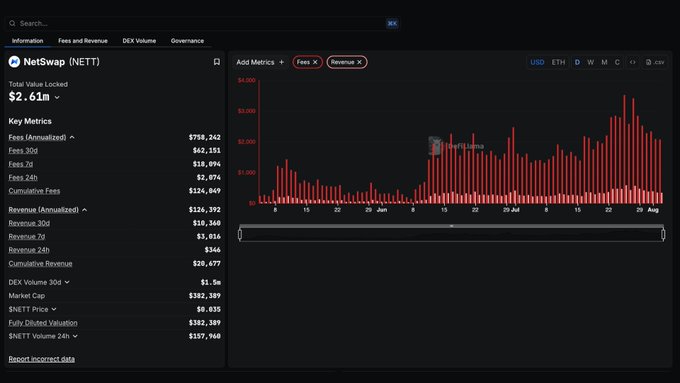Remove the Revenue metric chip
Screen dimensions: 680x383
coord(360,62)
